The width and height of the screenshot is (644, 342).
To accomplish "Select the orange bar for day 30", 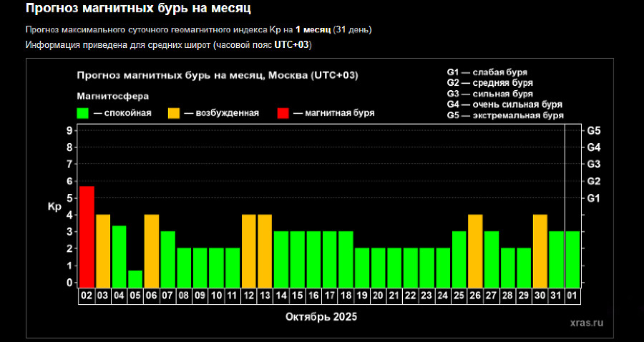I will [540, 250].
